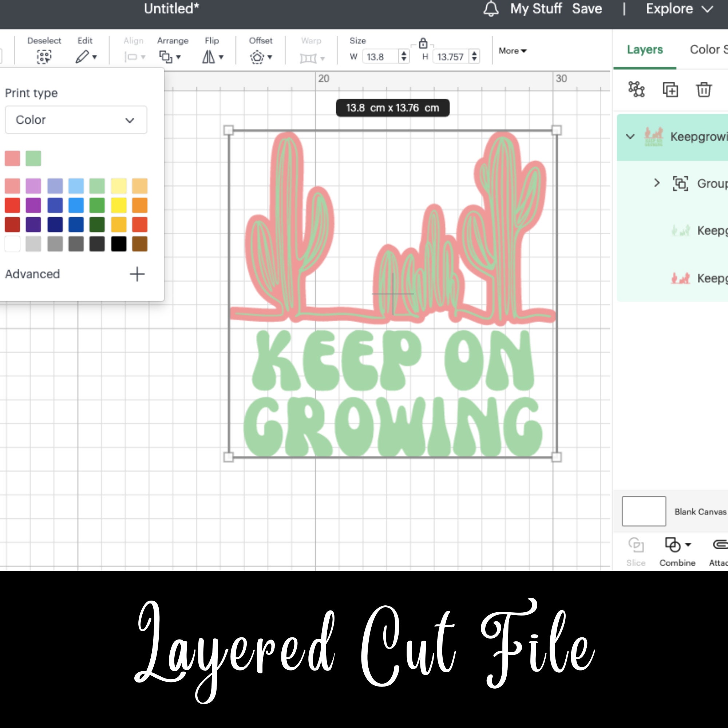Click the notification bell icon
Viewport: 728px width, 728px height.
[490, 9]
